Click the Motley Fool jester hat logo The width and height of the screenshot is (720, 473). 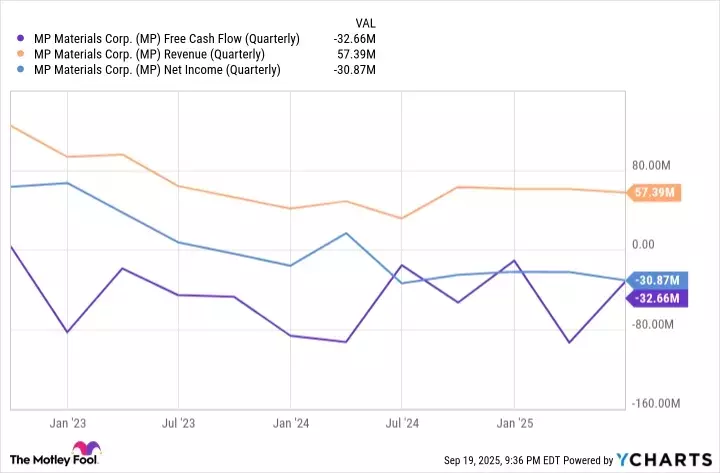(87, 449)
